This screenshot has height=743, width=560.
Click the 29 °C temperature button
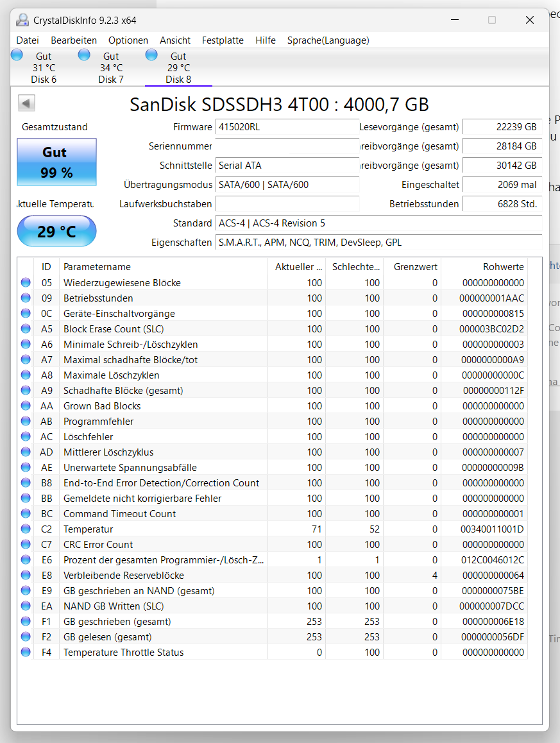point(57,231)
